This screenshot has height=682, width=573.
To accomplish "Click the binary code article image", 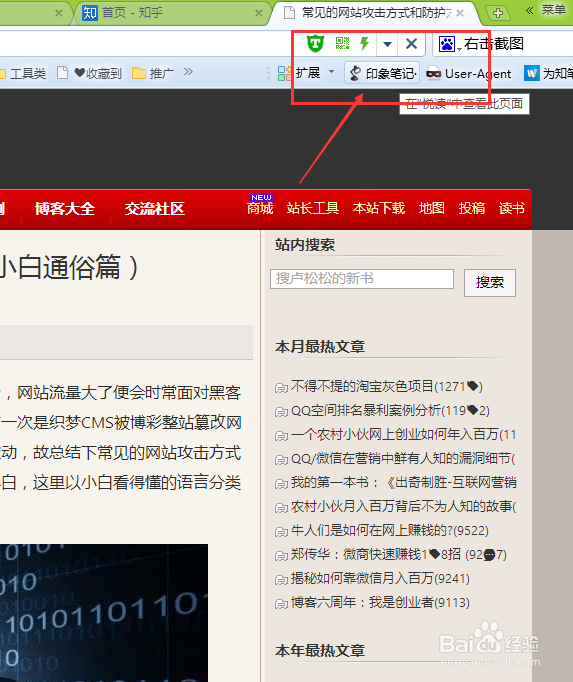I will (x=104, y=613).
